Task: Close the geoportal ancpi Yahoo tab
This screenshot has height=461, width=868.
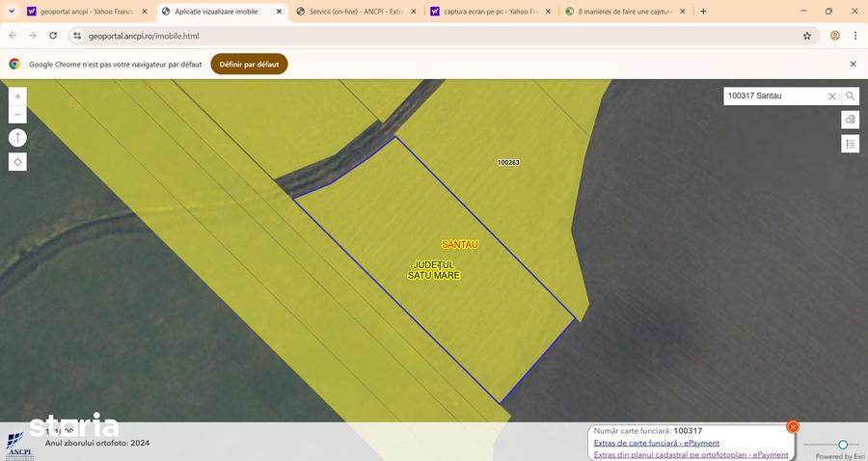Action: pyautogui.click(x=145, y=11)
